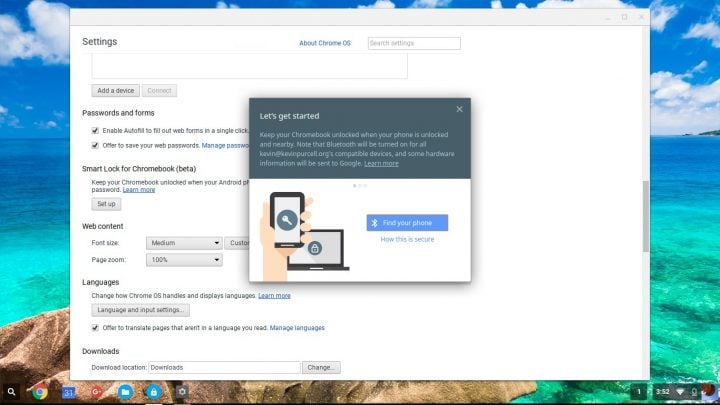720x405 pixels.
Task: Click the greyed Connect button
Action: [159, 90]
